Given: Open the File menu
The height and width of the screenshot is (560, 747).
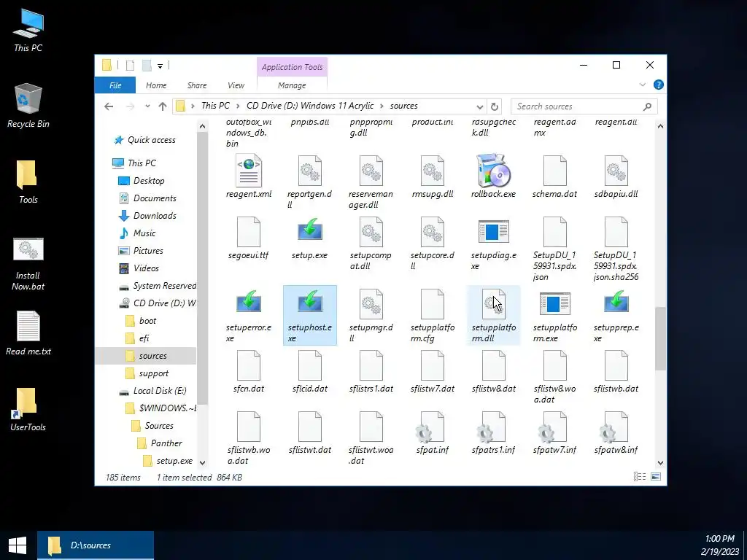Looking at the screenshot, I should click(115, 85).
